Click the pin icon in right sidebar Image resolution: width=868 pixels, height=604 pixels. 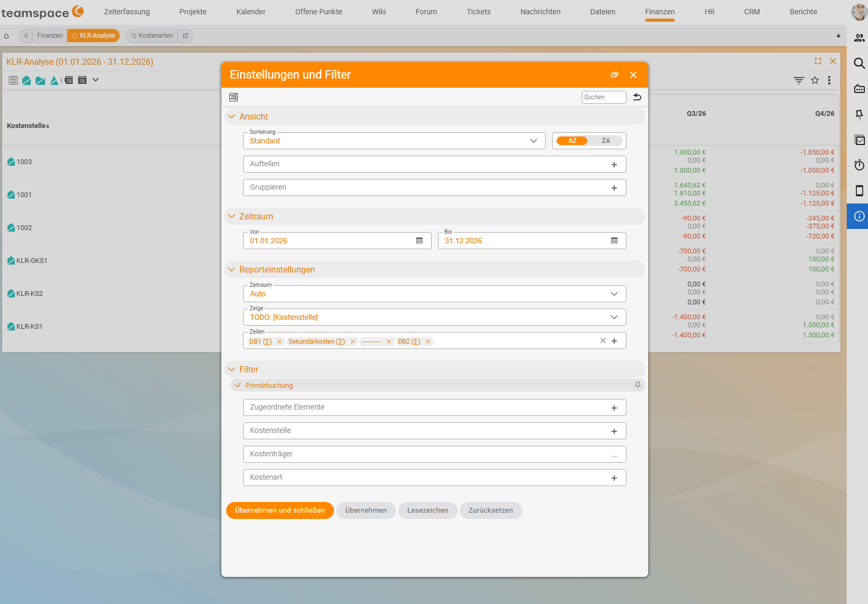point(859,114)
